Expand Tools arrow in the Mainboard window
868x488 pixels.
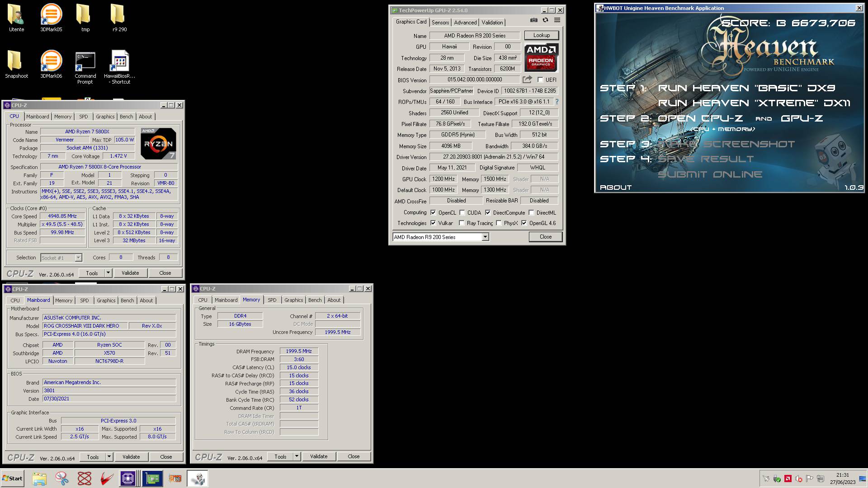(109, 457)
